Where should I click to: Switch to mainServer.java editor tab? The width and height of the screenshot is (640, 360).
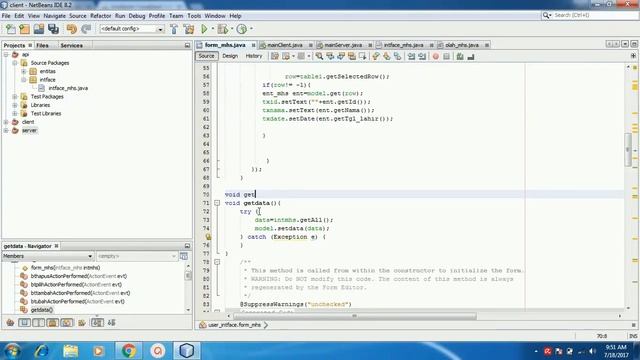coord(343,45)
